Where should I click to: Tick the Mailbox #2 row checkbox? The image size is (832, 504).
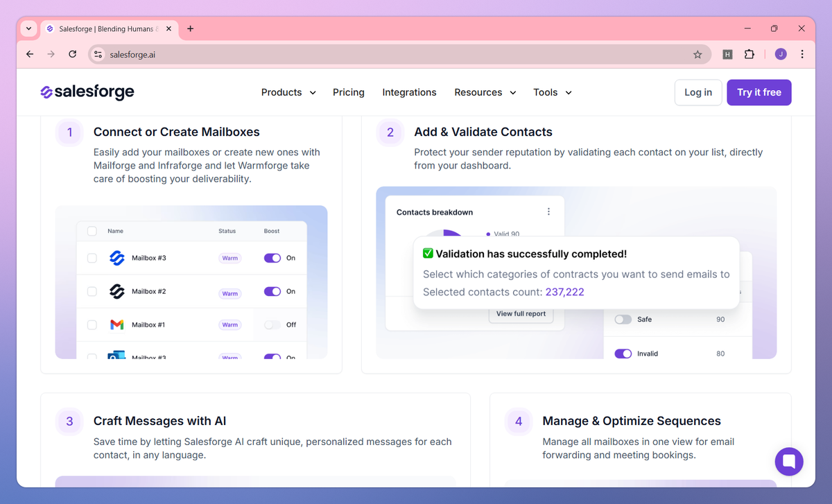92,291
